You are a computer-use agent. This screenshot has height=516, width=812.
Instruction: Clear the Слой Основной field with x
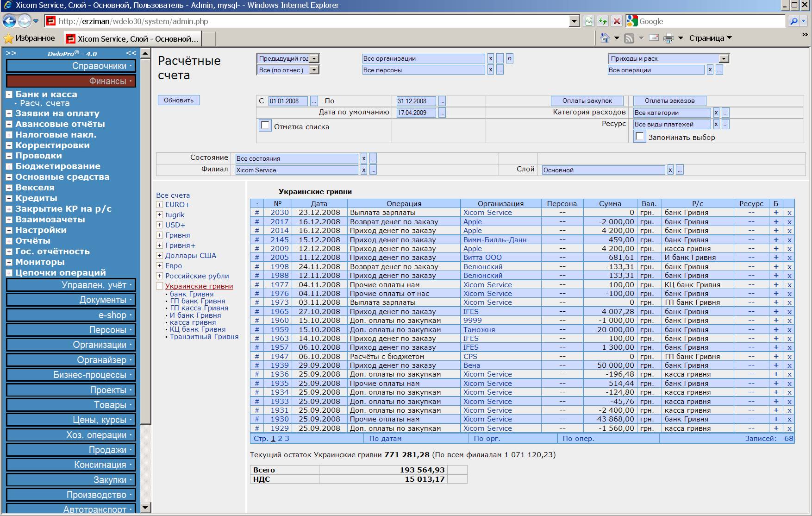click(670, 170)
